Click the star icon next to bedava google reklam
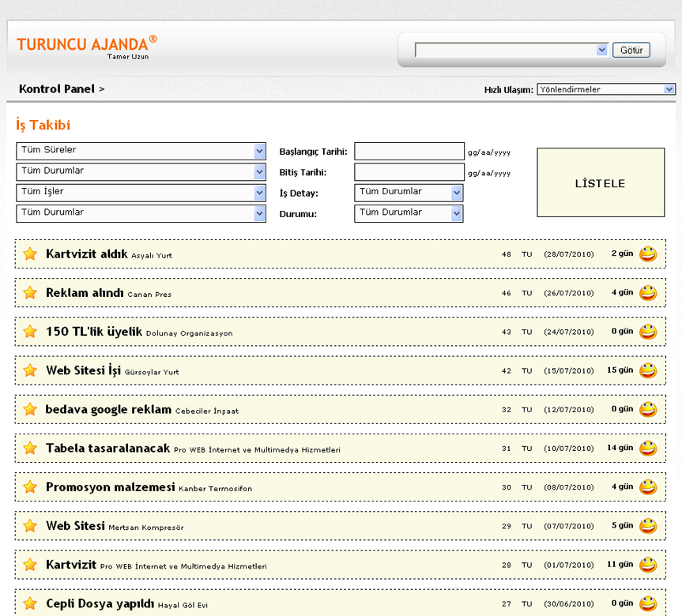The image size is (682, 616). (x=30, y=409)
